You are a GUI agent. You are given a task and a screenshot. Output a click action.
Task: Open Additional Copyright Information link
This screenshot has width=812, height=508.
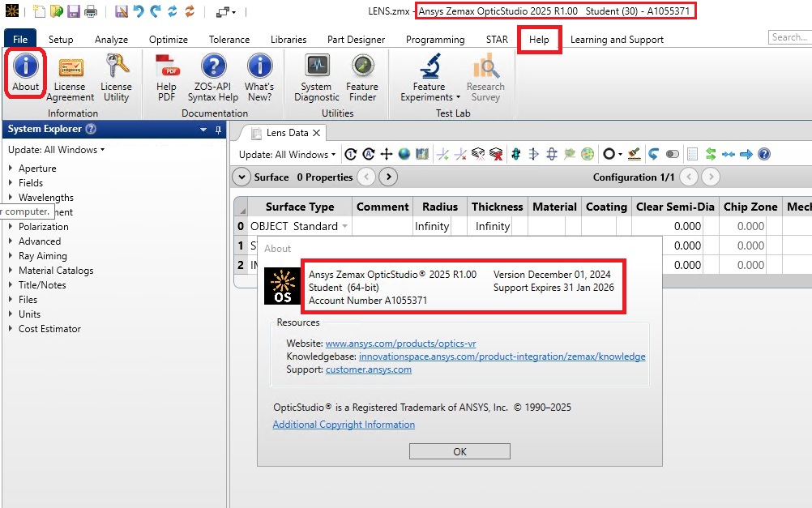[x=344, y=424]
